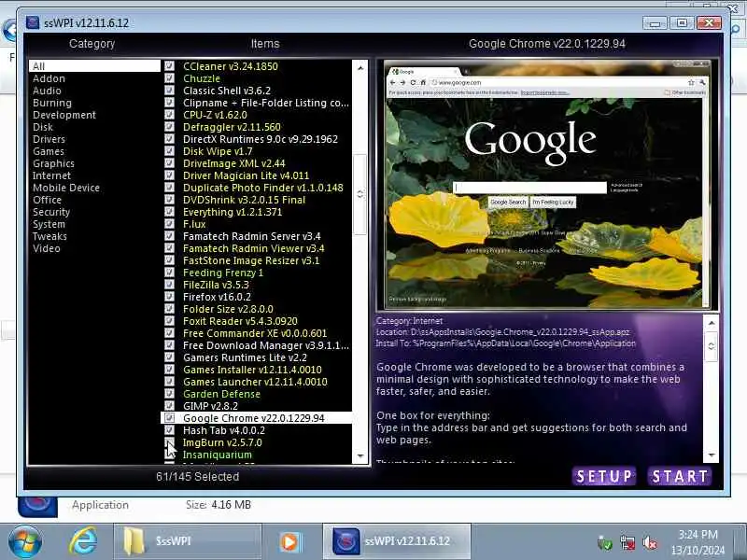Toggle the Google Chrome v22.0.1229.94 checkbox
Viewport: 747px width, 560px height.
coord(169,417)
